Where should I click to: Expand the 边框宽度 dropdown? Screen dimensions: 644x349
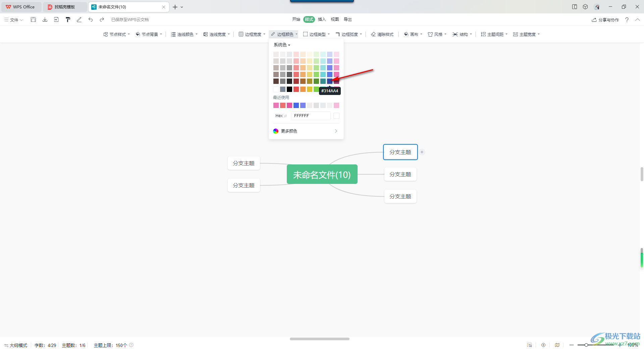coord(252,34)
